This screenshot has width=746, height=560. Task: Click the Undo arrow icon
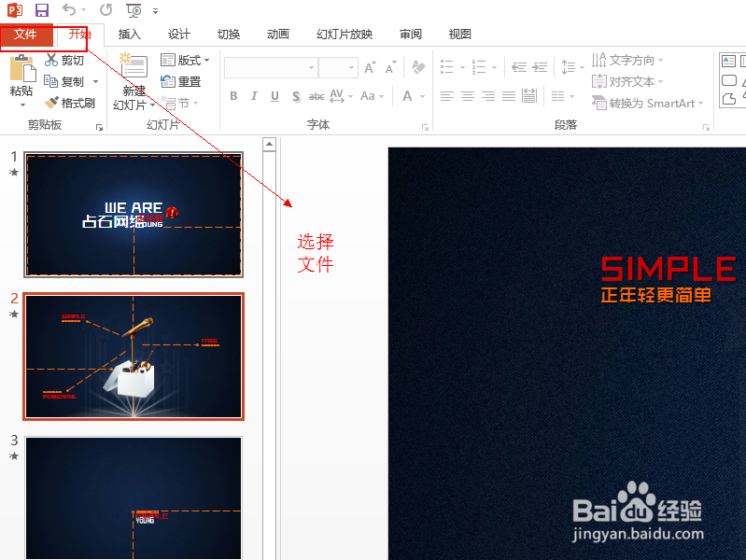(x=69, y=9)
